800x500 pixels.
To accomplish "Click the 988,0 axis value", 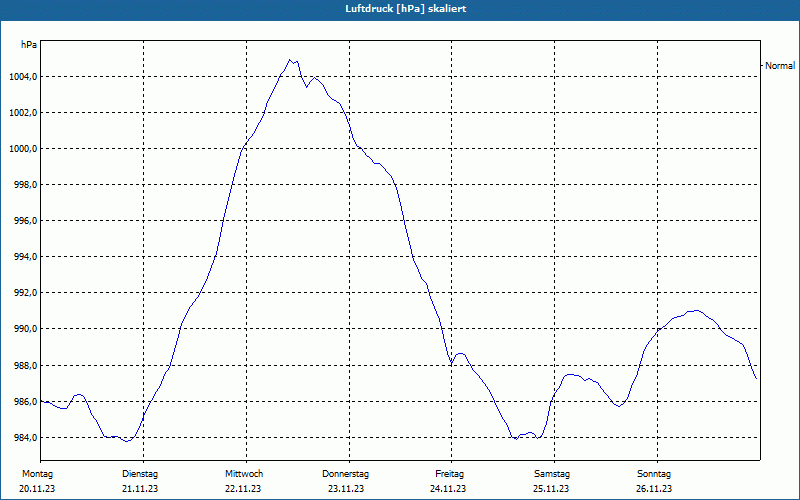I will click(x=25, y=366).
